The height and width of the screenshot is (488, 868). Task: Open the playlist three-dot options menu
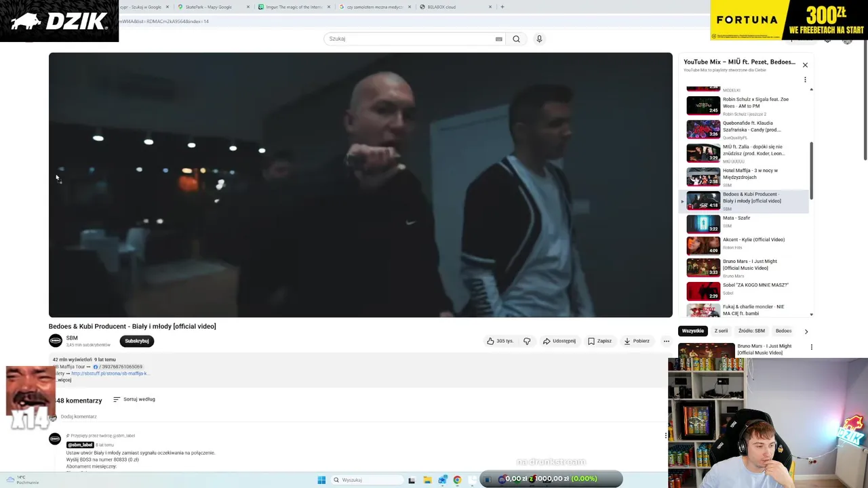click(x=805, y=79)
